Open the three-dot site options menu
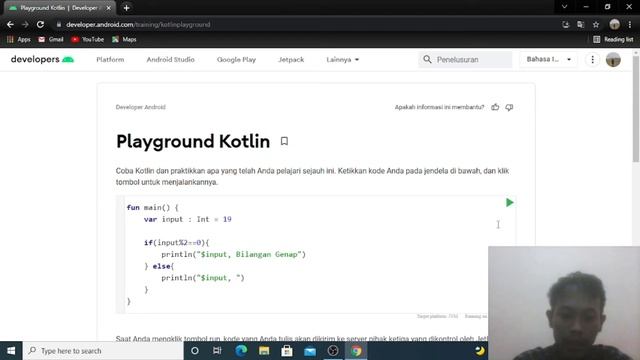Image resolution: width=640 pixels, height=360 pixels. 592,60
